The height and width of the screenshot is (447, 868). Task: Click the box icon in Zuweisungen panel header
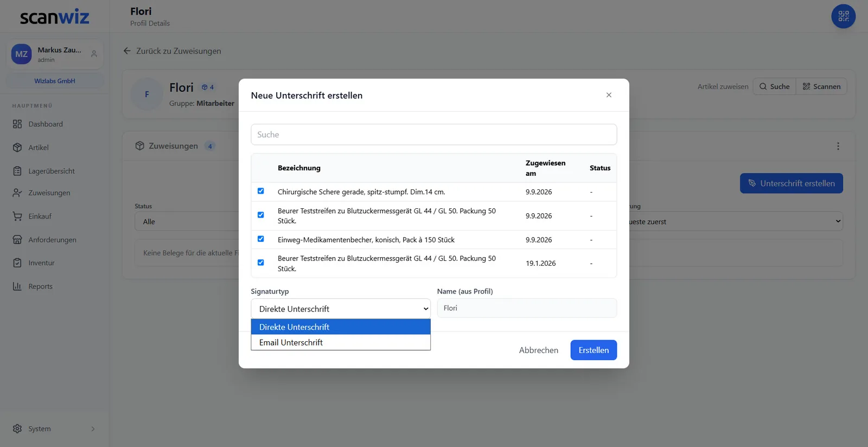click(139, 146)
